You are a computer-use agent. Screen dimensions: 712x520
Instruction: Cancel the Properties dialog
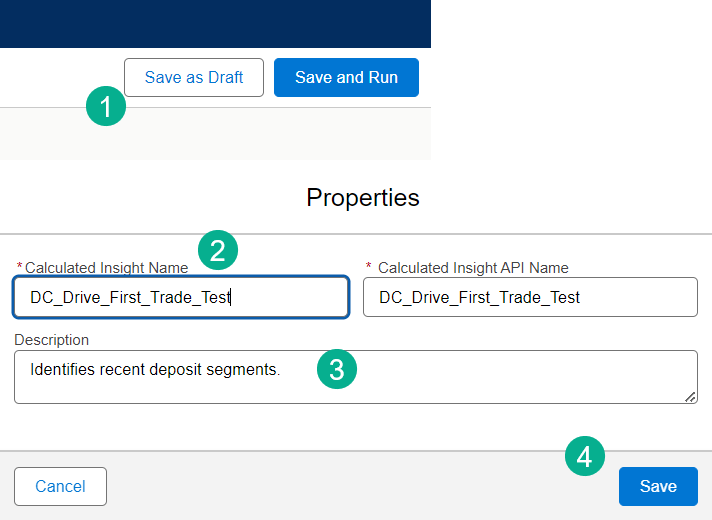(60, 486)
